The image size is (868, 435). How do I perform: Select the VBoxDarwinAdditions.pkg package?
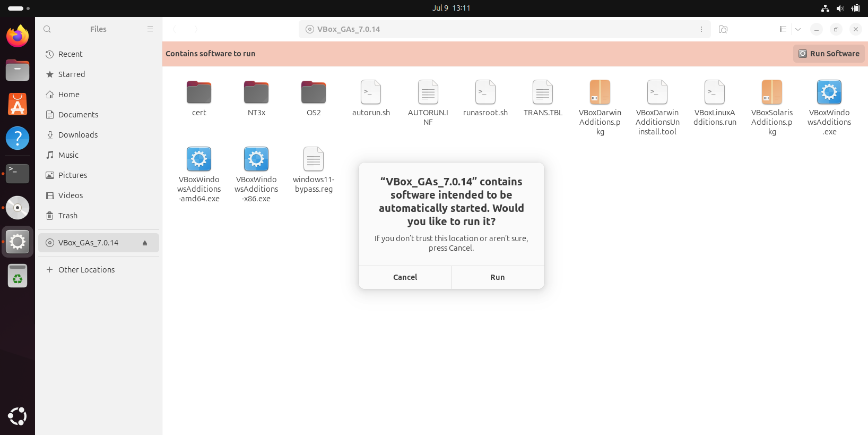pos(600,108)
